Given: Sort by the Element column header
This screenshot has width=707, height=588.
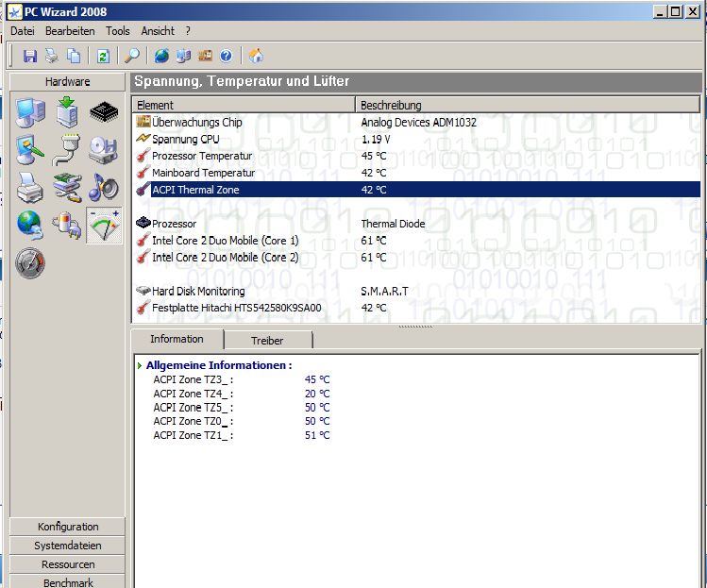Looking at the screenshot, I should [x=244, y=105].
